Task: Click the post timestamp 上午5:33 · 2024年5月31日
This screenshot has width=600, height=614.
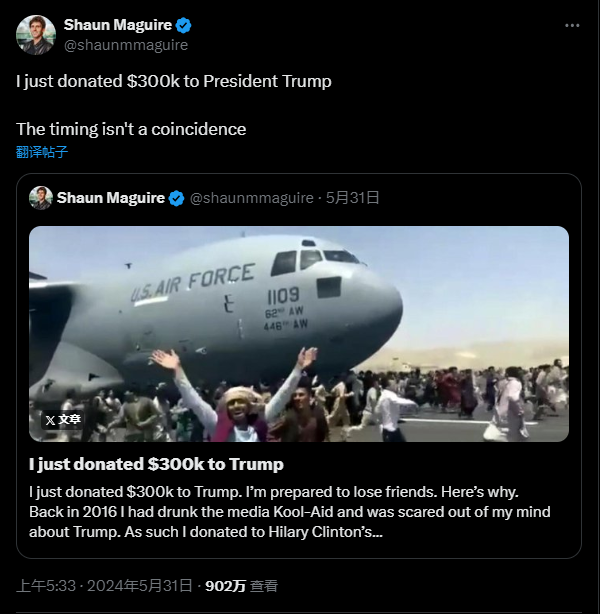Action: [x=106, y=586]
